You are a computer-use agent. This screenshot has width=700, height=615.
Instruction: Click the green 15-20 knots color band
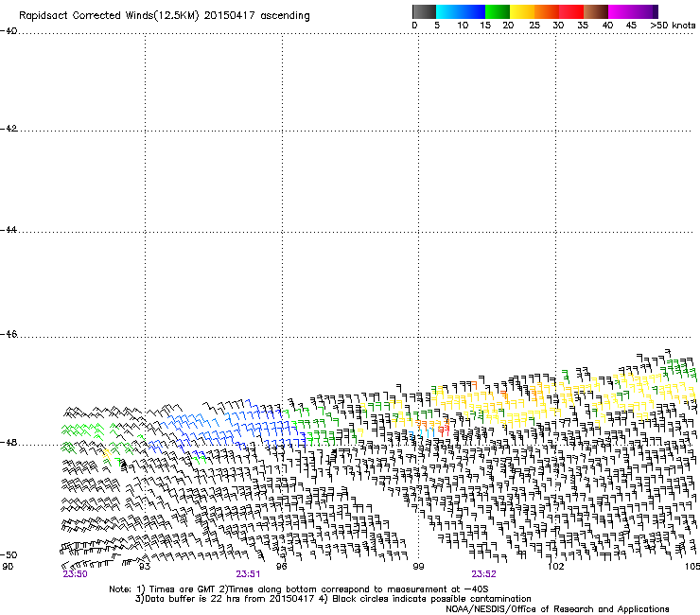[x=498, y=11]
